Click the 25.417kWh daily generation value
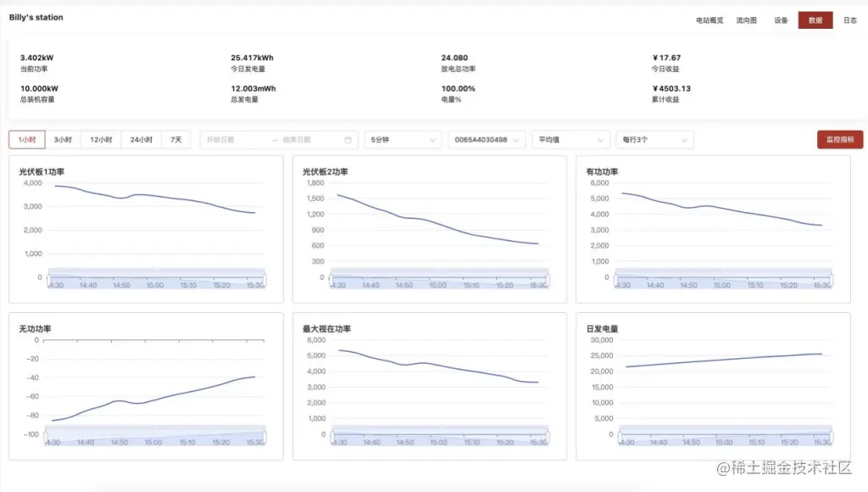Viewport: 868px width, 492px height. coord(252,58)
